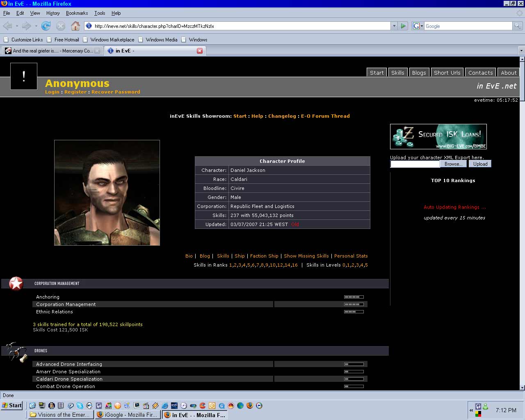
Task: Click the Advanced Drone Interfacing level bar
Action: pos(354,364)
